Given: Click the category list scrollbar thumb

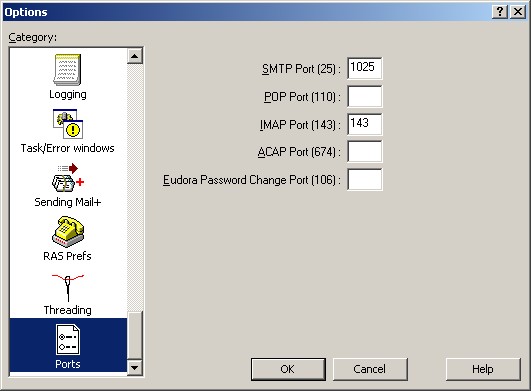Looking at the screenshot, I should point(135,335).
